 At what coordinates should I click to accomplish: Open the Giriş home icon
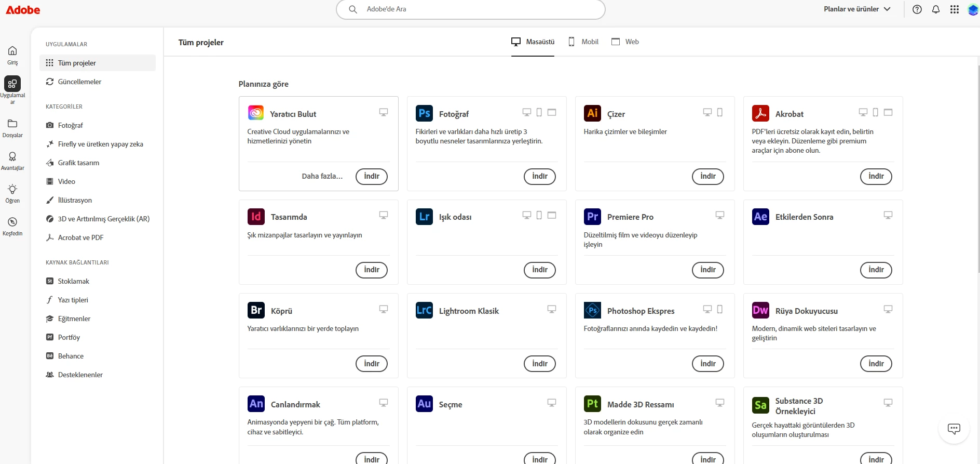pos(12,51)
